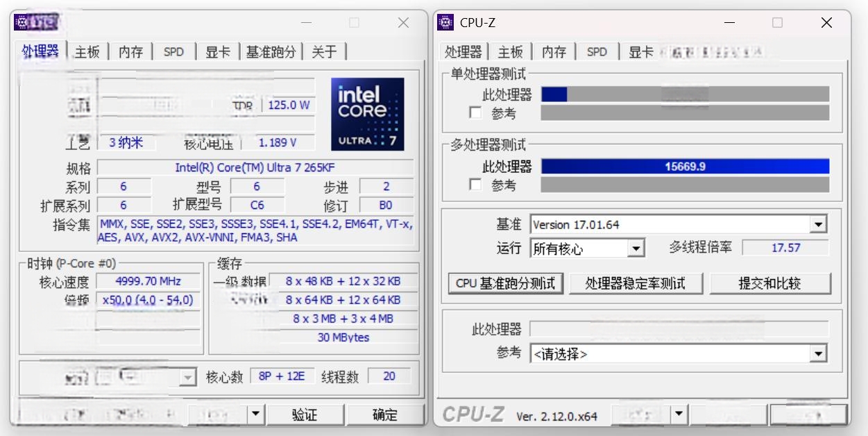Screen dimensions: 868x436
Task: Click the Ver. 2.12.0.x64 text in the right window
Action: point(556,417)
